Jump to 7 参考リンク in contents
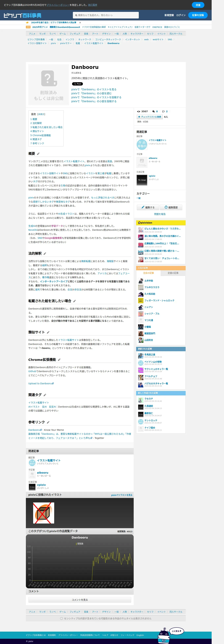 tap(37, 143)
